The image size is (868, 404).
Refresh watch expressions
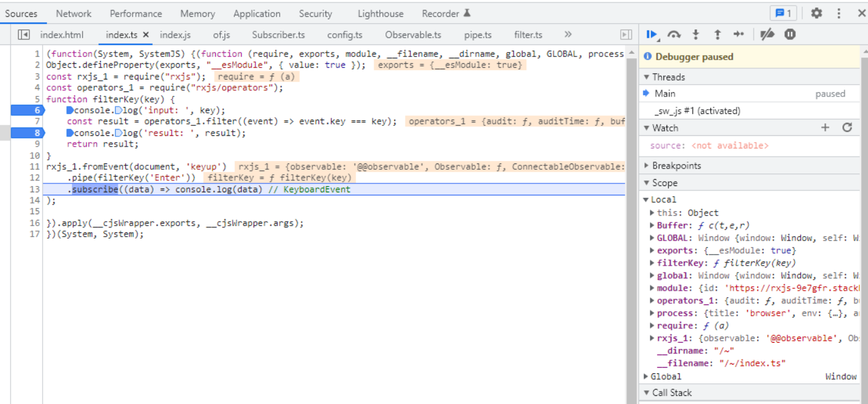click(847, 128)
